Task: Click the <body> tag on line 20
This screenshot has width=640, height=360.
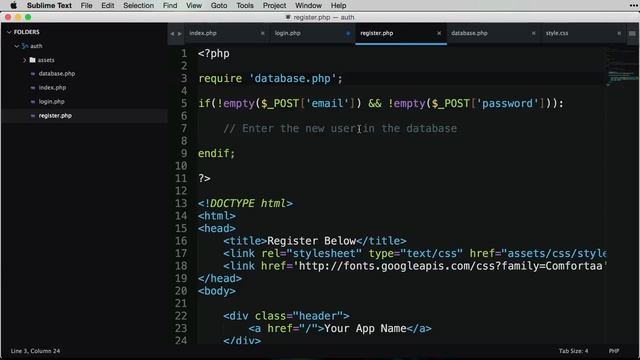Action: click(217, 291)
